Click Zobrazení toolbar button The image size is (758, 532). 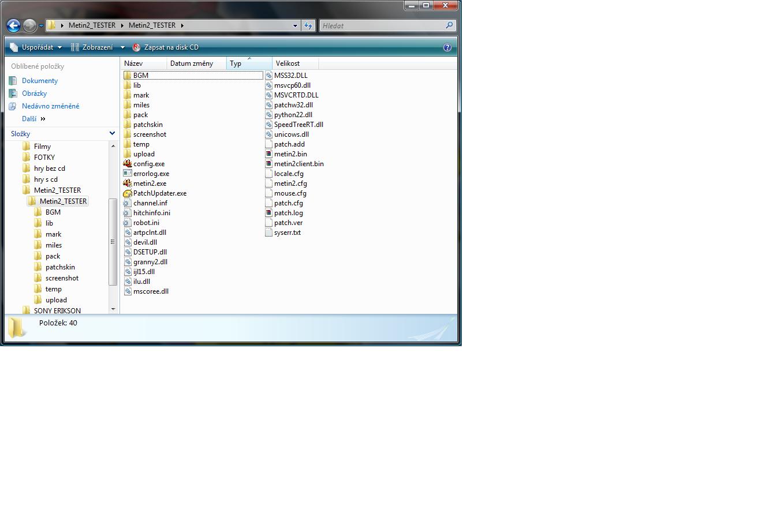pos(91,47)
